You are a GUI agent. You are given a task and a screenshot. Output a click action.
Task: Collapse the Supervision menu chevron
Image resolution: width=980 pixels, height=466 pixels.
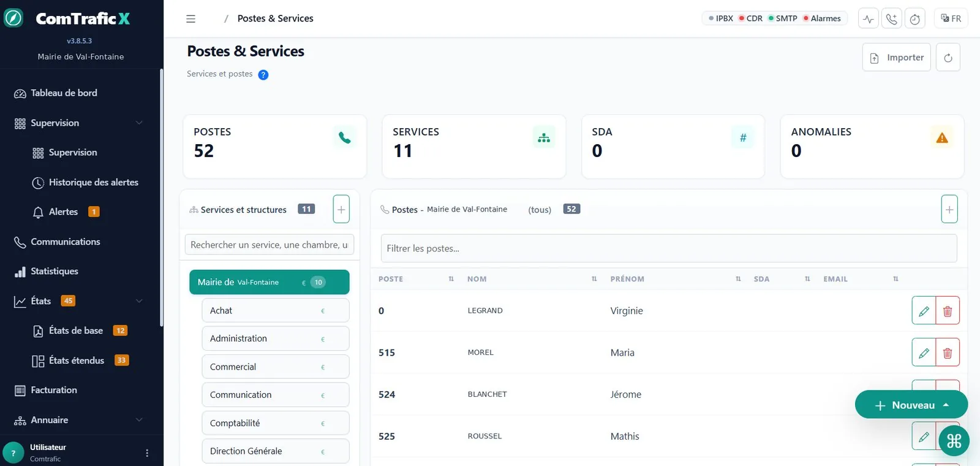coord(139,123)
